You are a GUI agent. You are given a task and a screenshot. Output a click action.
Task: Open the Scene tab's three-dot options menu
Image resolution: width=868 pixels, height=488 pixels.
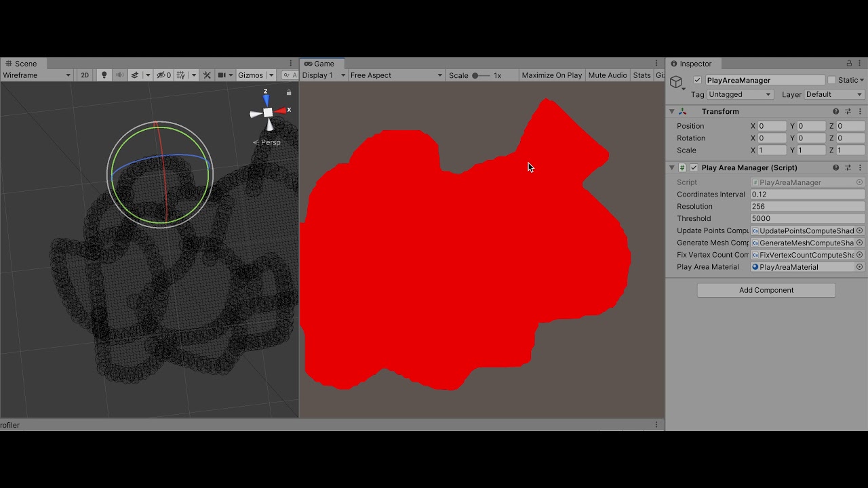click(x=291, y=63)
